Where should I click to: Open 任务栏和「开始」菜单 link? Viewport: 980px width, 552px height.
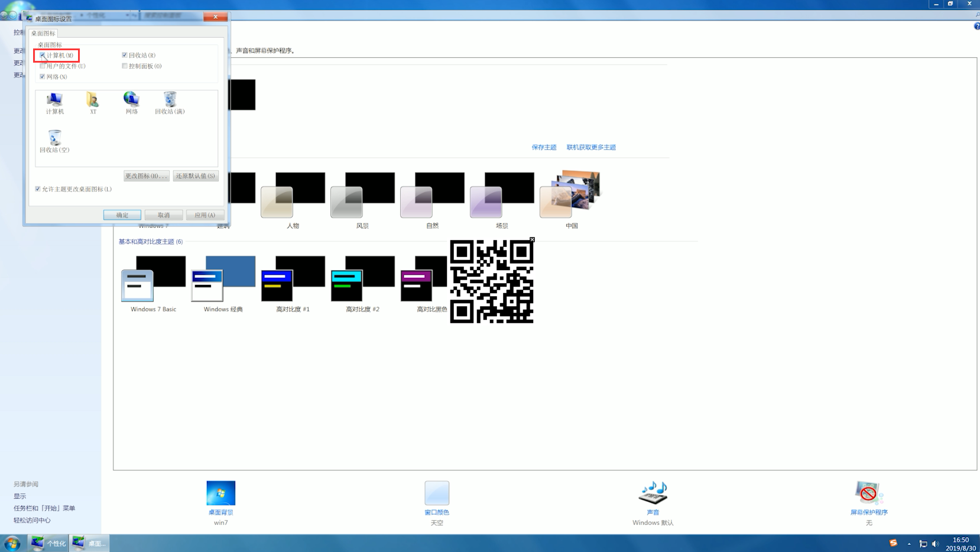point(44,508)
